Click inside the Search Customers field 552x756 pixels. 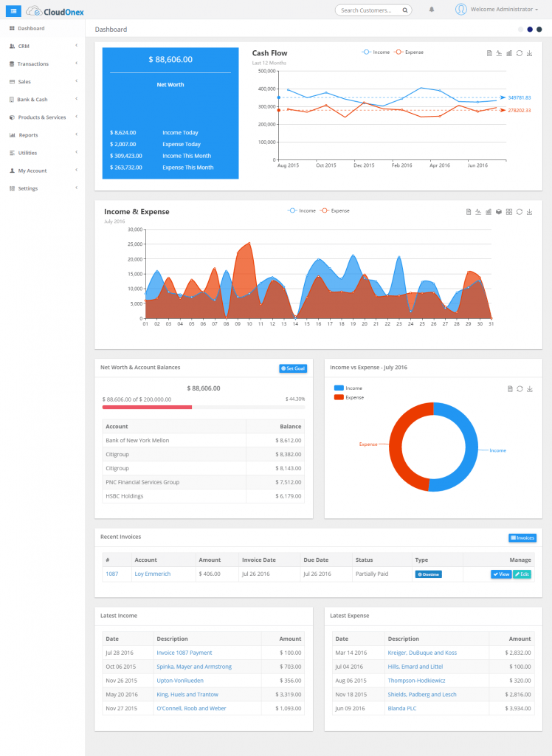coord(369,10)
